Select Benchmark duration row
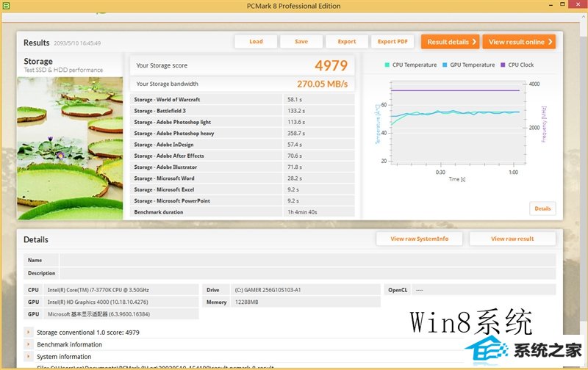The height and width of the screenshot is (370, 588). coord(243,212)
